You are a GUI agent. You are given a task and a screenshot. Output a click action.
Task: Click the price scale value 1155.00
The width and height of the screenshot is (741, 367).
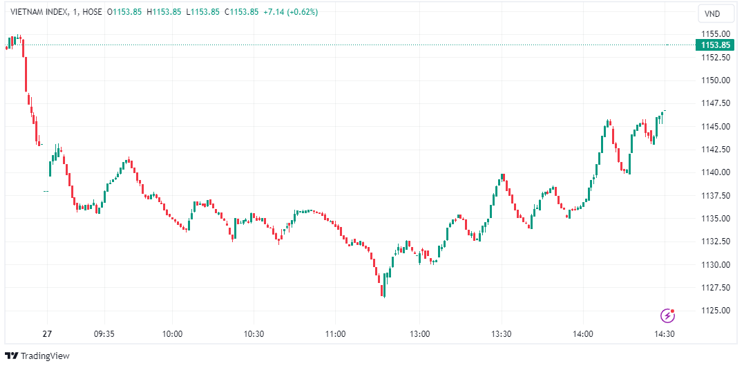pyautogui.click(x=717, y=34)
